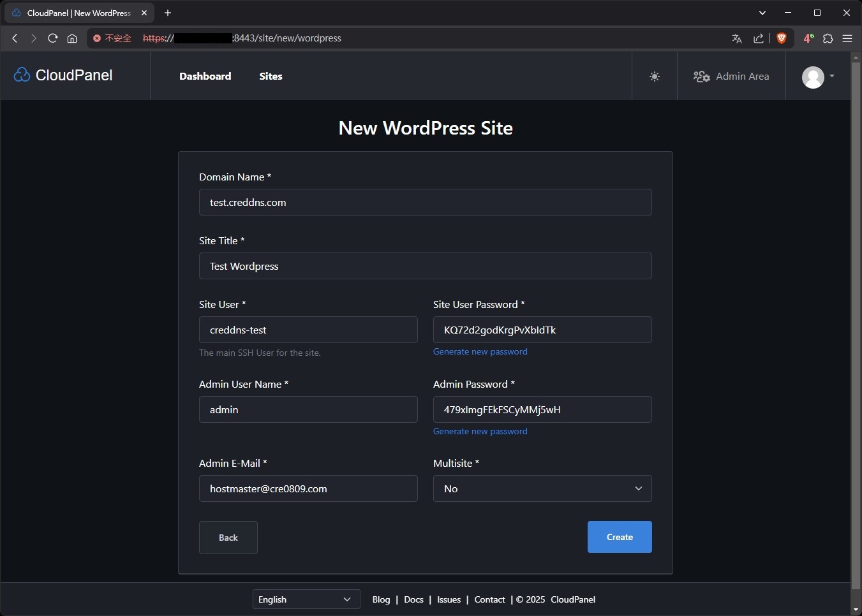Focus the Admin Password field

pyautogui.click(x=542, y=409)
